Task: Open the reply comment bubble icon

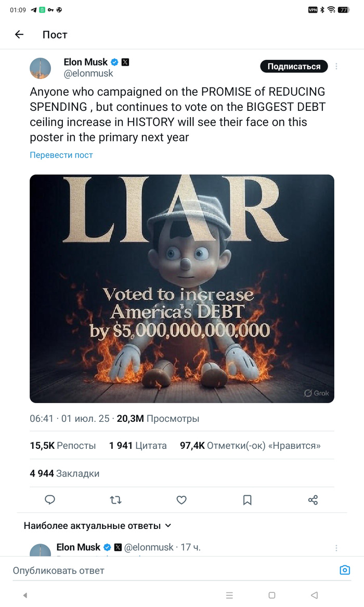Action: pos(50,500)
